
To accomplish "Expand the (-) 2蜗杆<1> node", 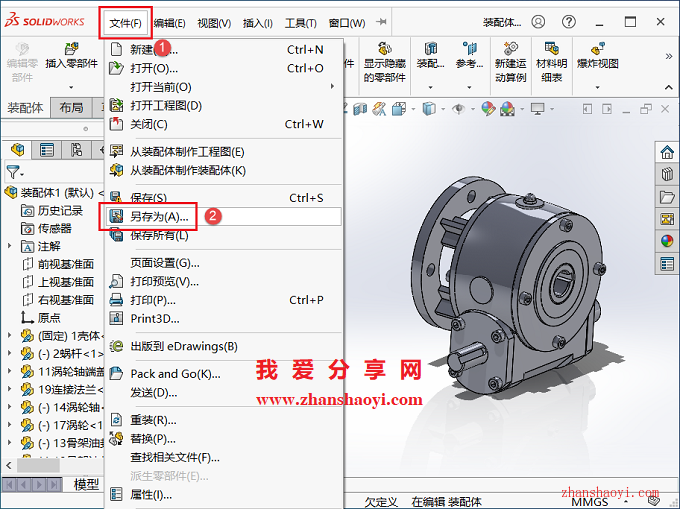I will coord(10,353).
